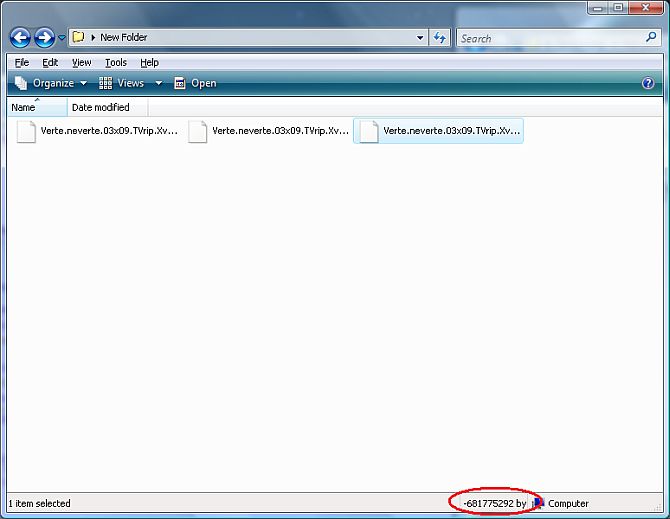Viewport: 670px width, 519px height.
Task: Click the selected third Verte.neverte.03x09 file
Action: (x=438, y=131)
